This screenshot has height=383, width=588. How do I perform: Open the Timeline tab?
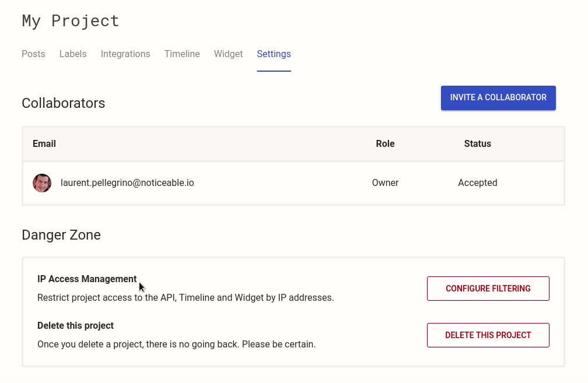(x=182, y=54)
